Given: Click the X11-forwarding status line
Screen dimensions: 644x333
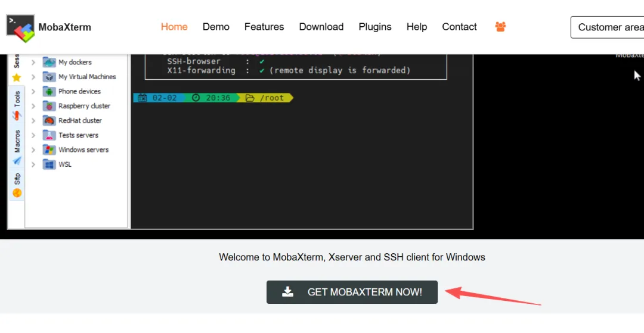Looking at the screenshot, I should click(x=289, y=70).
